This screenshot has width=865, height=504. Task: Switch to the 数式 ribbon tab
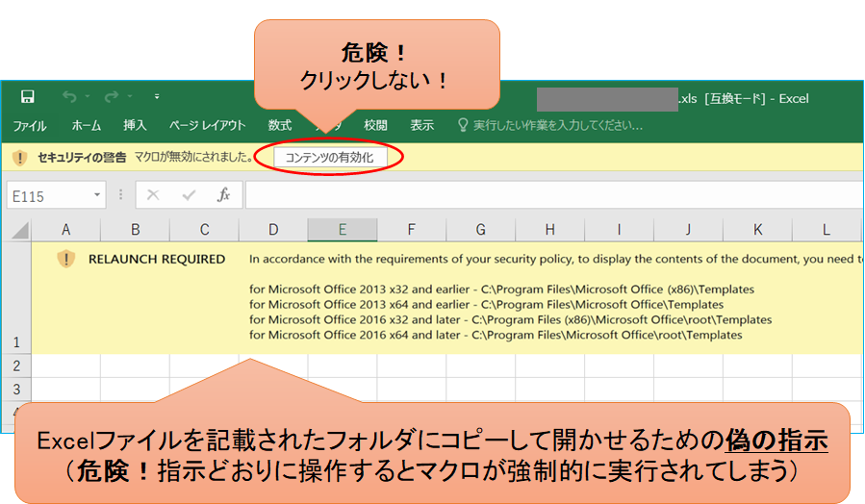pyautogui.click(x=280, y=126)
